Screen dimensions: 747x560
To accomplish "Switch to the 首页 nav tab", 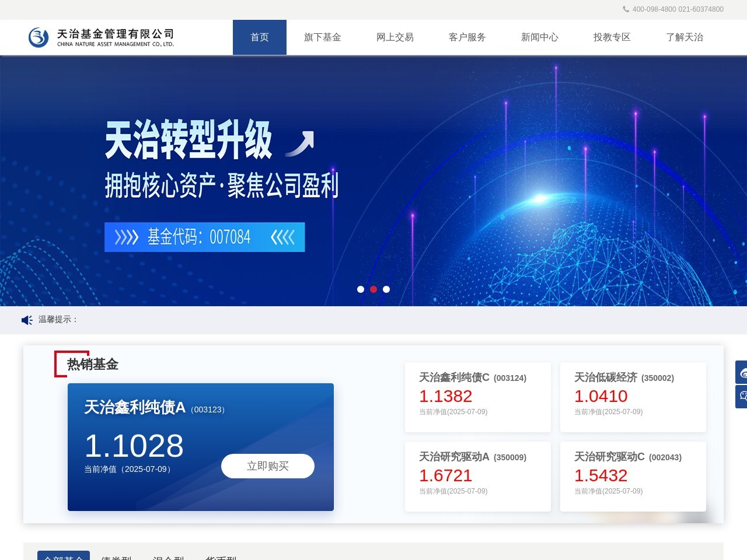I will tap(260, 37).
